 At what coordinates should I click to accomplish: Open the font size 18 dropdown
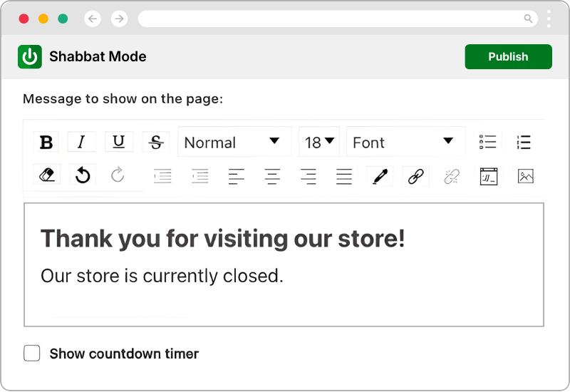318,142
